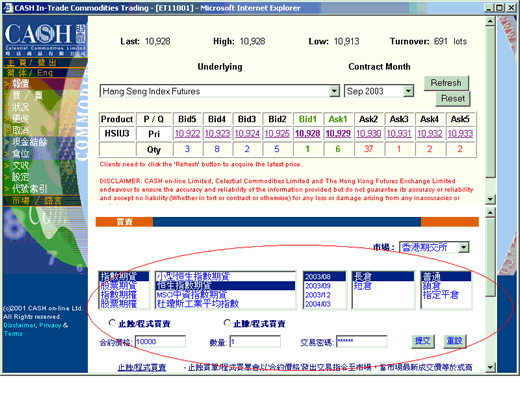Open the 更改 amend menu item

click(x=21, y=118)
